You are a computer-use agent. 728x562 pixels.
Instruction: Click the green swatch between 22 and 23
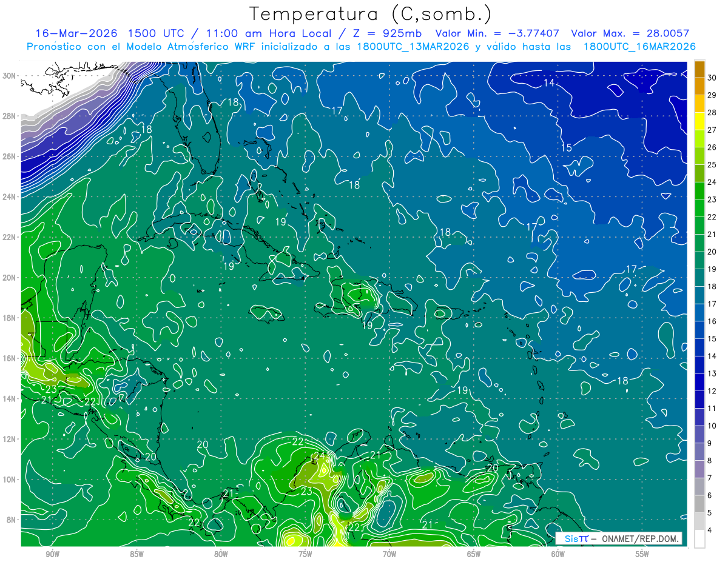coord(699,209)
